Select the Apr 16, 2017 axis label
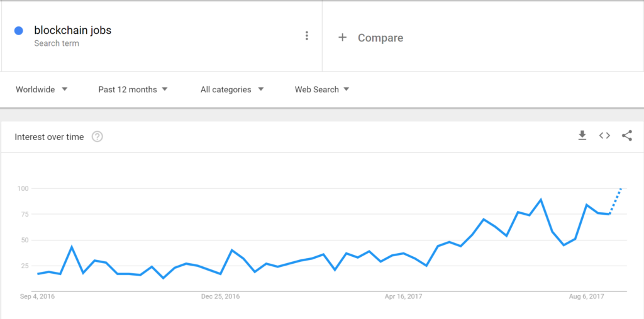This screenshot has width=644, height=319. [x=403, y=296]
